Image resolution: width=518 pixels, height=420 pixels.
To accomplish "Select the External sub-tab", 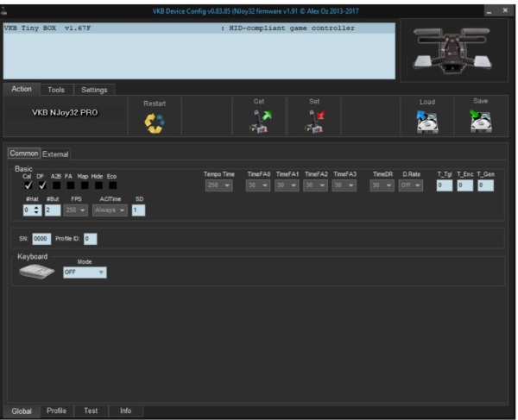I will tap(55, 154).
